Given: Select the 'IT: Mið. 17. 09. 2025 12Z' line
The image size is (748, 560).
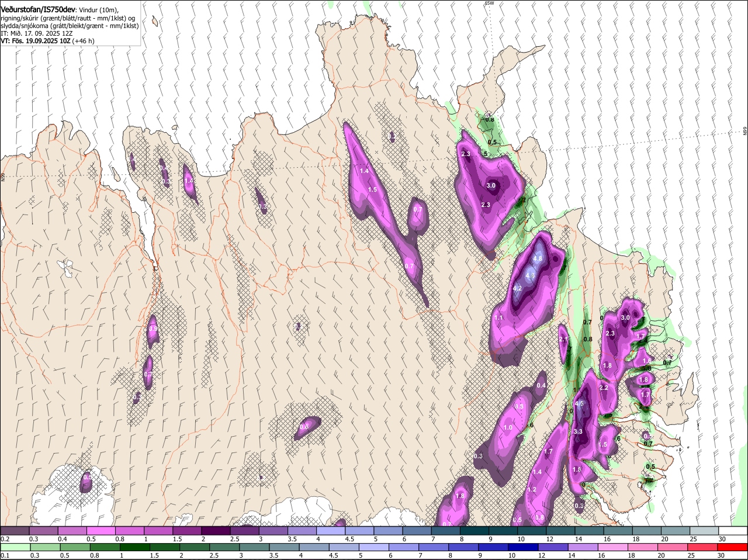Looking at the screenshot, I should pos(37,33).
